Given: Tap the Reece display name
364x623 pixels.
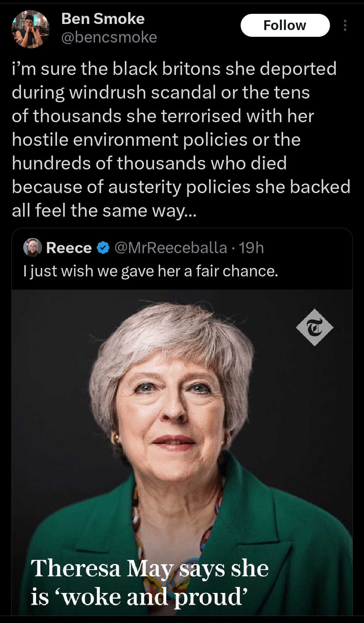Looking at the screenshot, I should pos(69,248).
